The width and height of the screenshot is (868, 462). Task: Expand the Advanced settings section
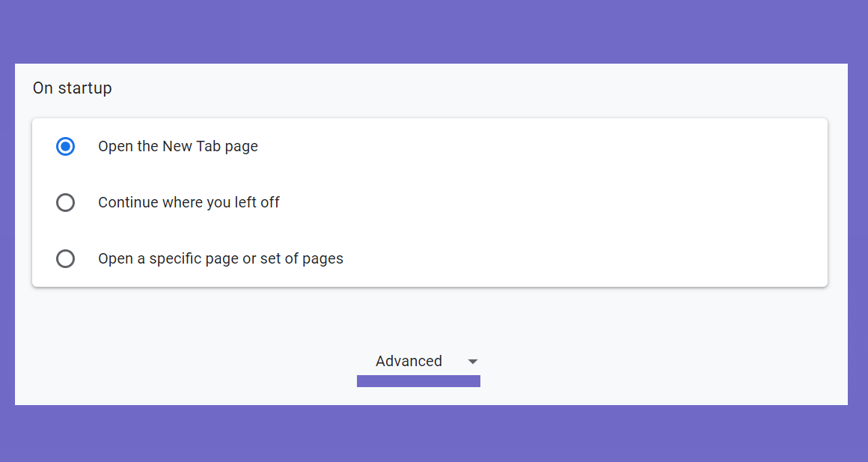click(418, 361)
